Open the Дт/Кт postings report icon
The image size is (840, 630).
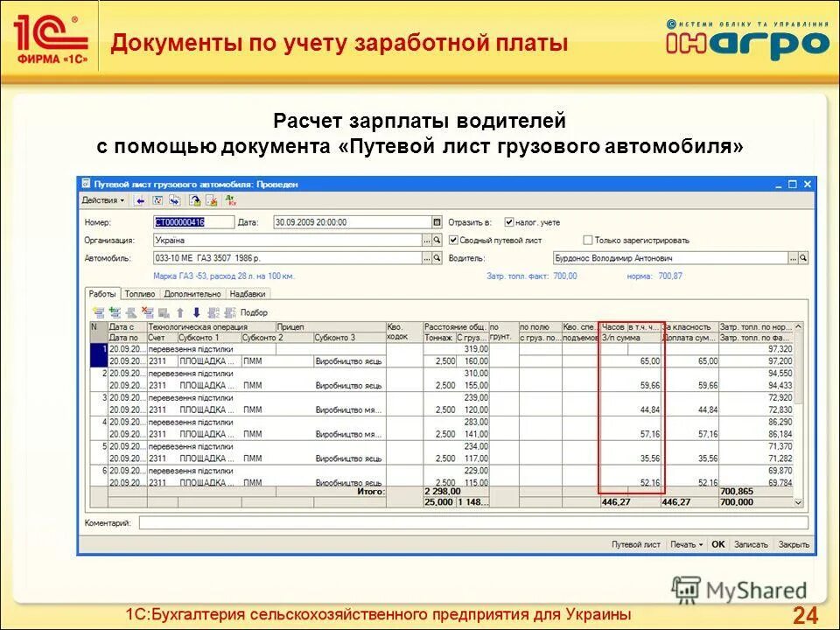[x=230, y=201]
